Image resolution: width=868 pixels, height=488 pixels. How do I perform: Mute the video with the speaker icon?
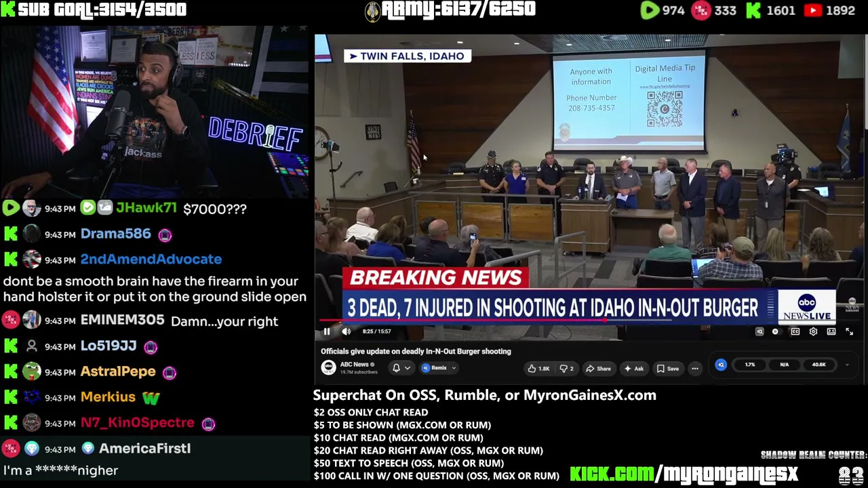point(346,331)
